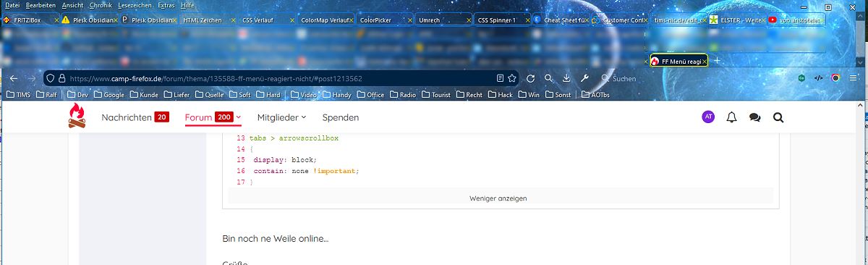
Task: Click the Camp Firefox campfire logo
Action: pyautogui.click(x=77, y=117)
